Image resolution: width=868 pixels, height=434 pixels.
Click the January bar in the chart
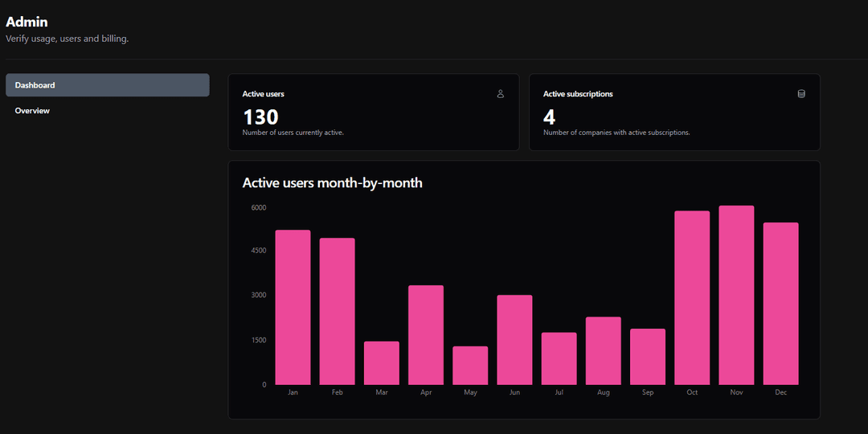(x=293, y=307)
